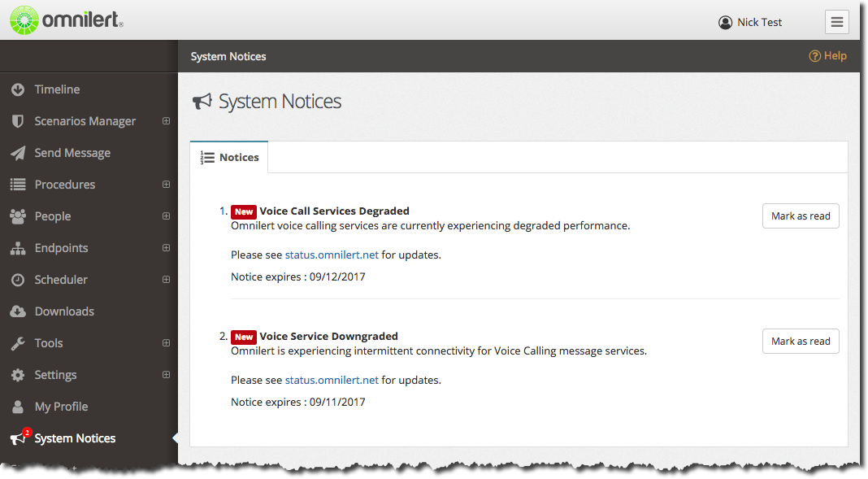The width and height of the screenshot is (868, 479).
Task: Expand the Procedures submenu
Action: 166,185
